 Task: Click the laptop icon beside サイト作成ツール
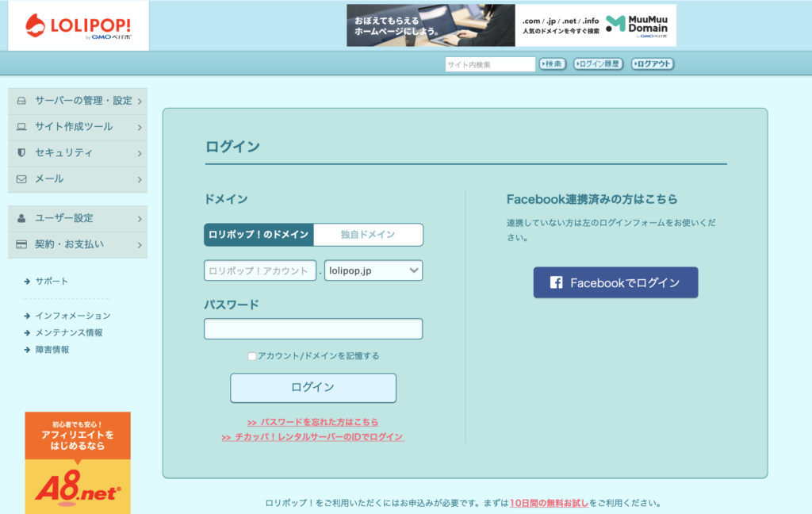click(21, 127)
